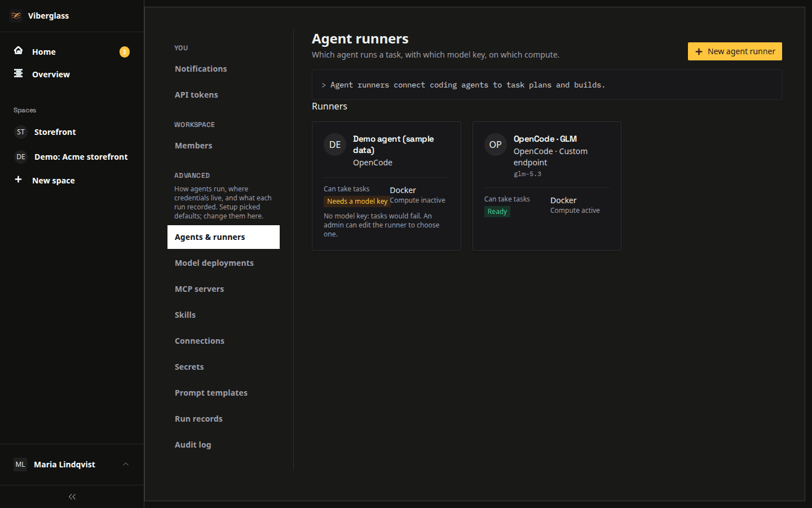Click the Docker label on OpenCode GLM card
Viewport: 812px width, 508px height.
[563, 200]
